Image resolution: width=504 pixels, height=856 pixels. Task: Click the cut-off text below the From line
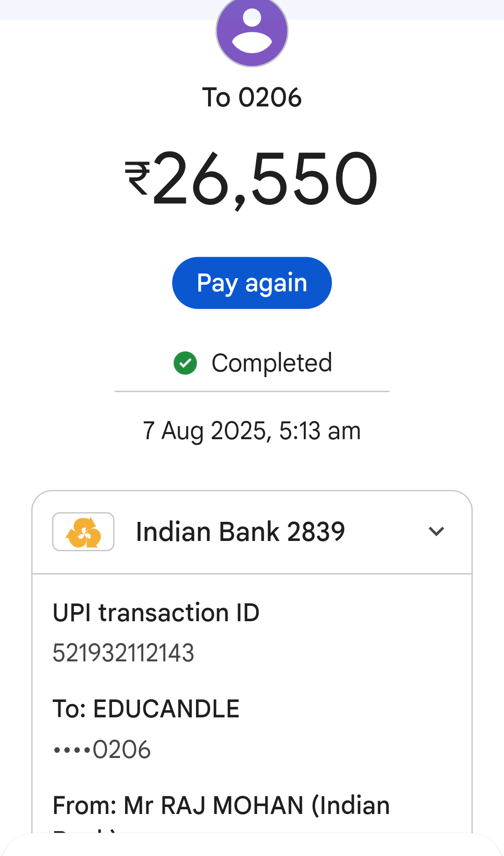point(84,831)
